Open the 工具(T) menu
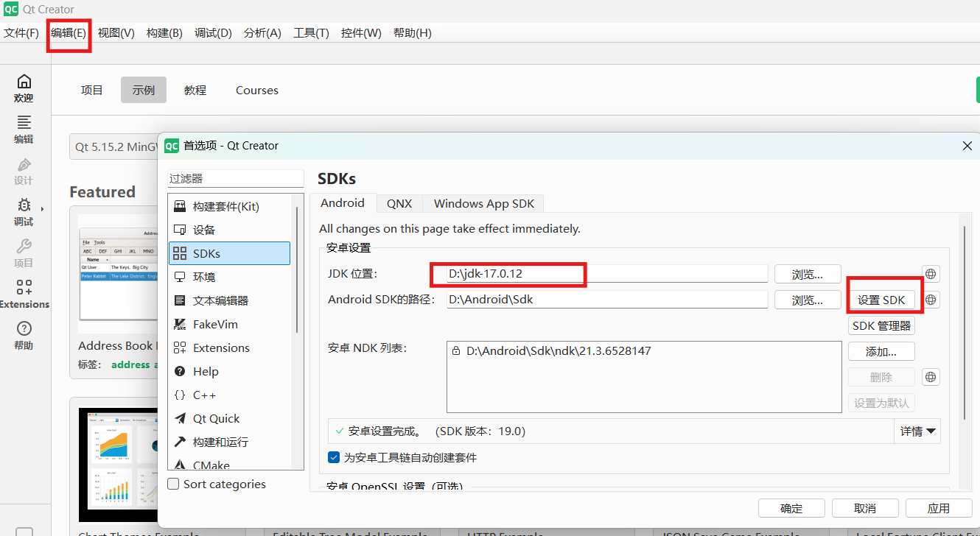The width and height of the screenshot is (980, 536). click(311, 33)
